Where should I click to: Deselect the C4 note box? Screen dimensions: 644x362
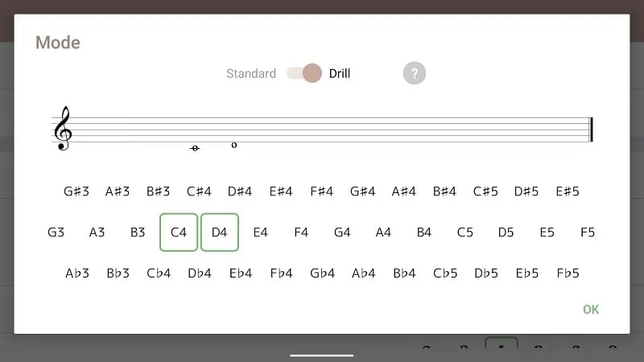point(179,232)
